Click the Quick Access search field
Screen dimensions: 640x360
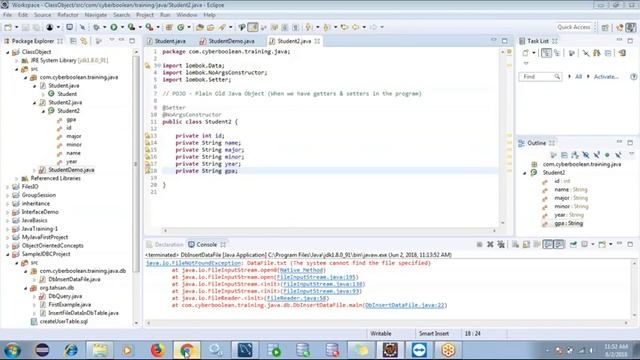pos(573,27)
